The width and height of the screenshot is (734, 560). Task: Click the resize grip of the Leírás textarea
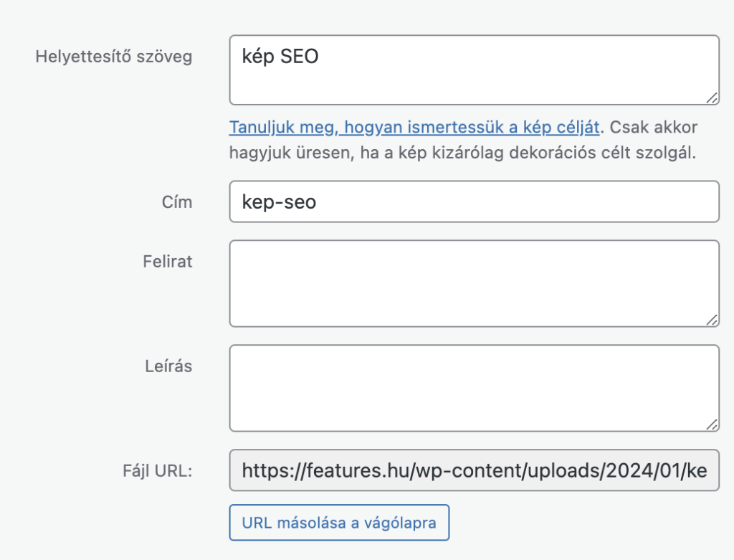point(711,424)
